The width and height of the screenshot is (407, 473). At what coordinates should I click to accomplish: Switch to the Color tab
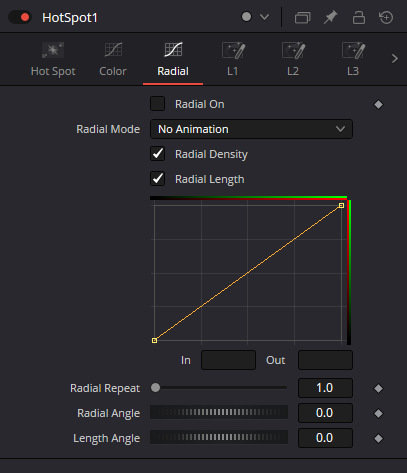(113, 60)
